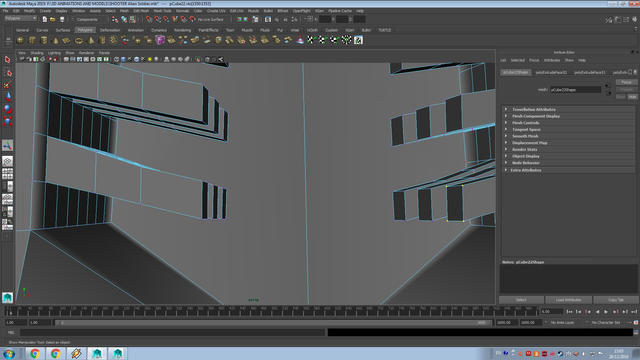640x360 pixels.
Task: Open the Script Editor icon at command line
Action: (636, 333)
